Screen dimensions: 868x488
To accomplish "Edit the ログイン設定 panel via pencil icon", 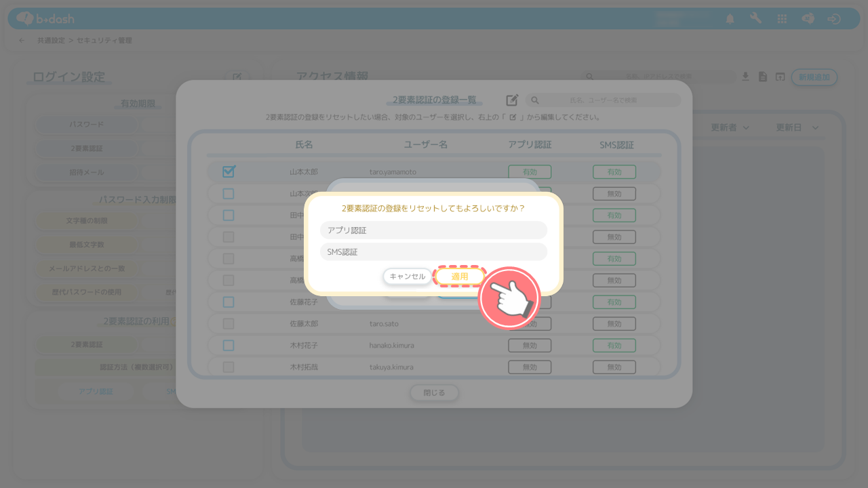I will click(x=237, y=77).
